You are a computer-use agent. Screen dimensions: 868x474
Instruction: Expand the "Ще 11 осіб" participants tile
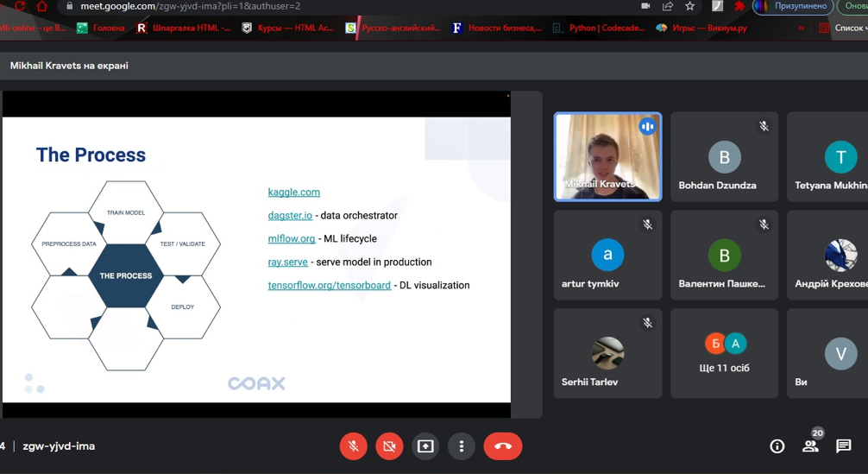coord(724,353)
